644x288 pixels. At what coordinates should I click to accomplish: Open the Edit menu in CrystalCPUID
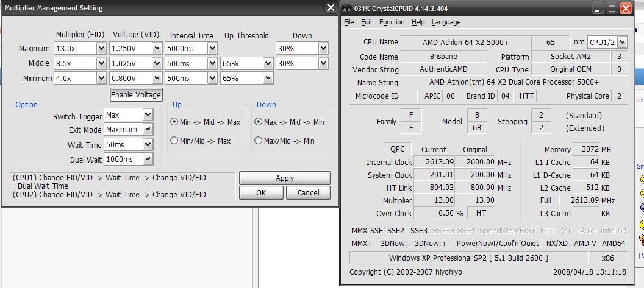(367, 22)
